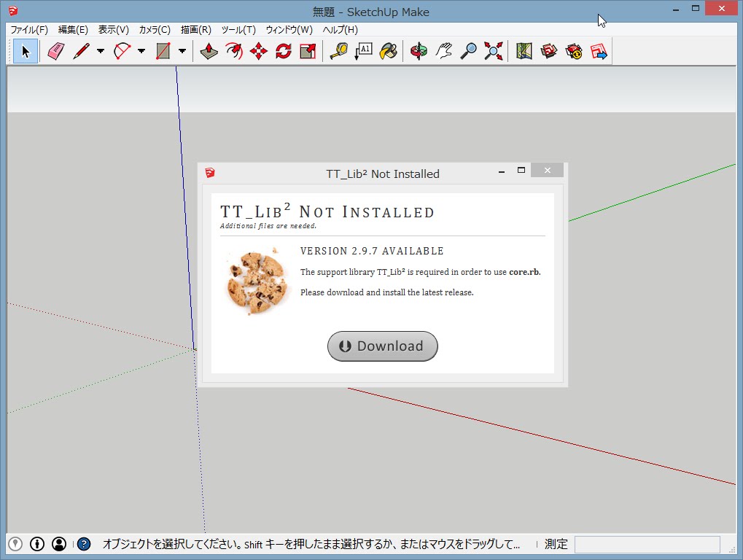Select the Paint Bucket tool
Image resolution: width=743 pixels, height=560 pixels.
click(388, 51)
